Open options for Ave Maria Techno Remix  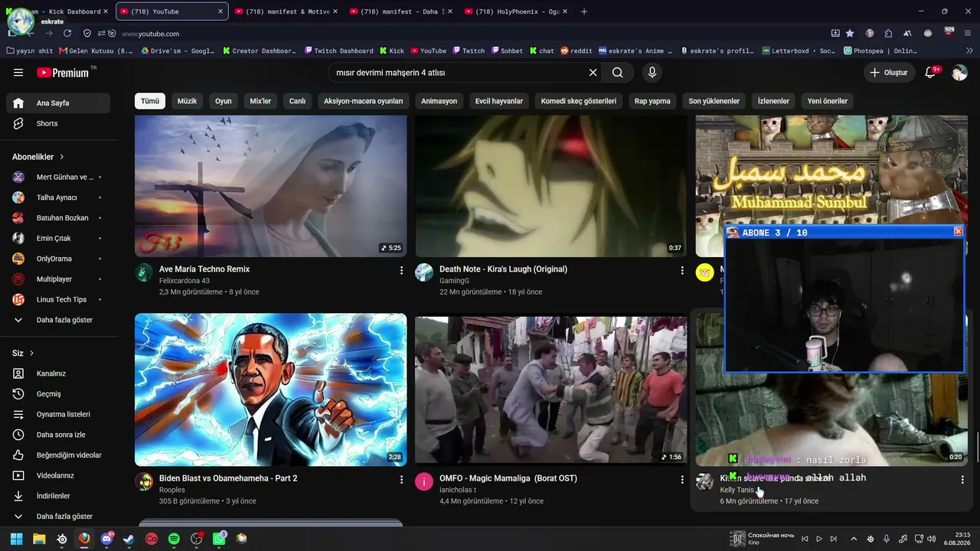pyautogui.click(x=402, y=270)
